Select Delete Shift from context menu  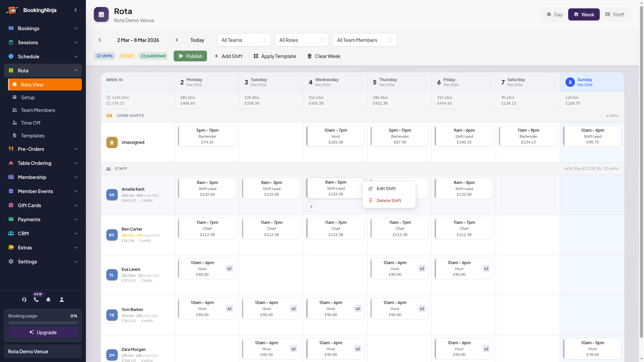tap(389, 200)
